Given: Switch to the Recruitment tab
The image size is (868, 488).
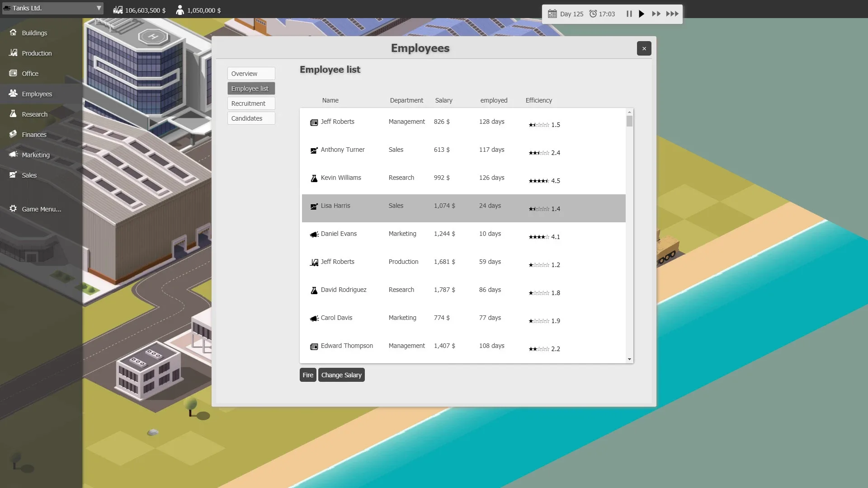Looking at the screenshot, I should (251, 103).
